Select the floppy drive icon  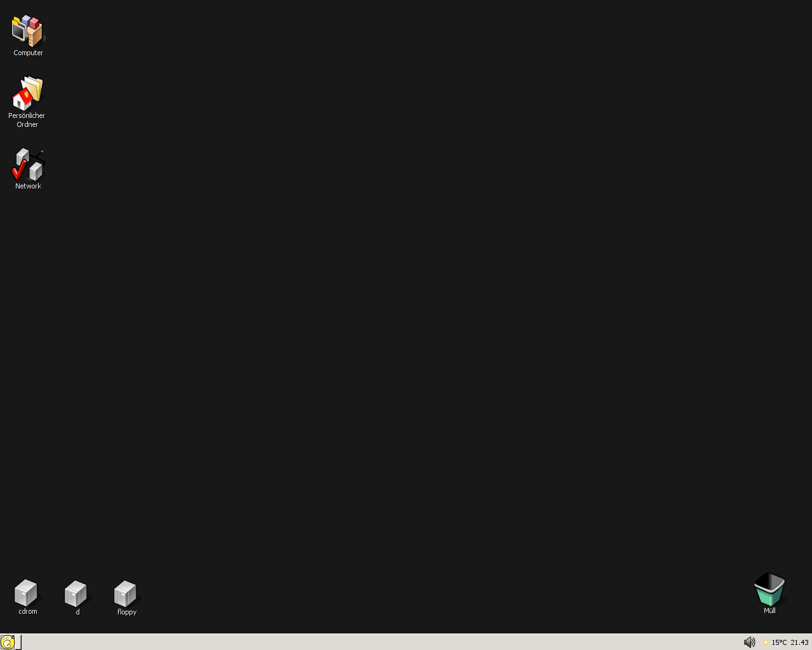pyautogui.click(x=126, y=594)
